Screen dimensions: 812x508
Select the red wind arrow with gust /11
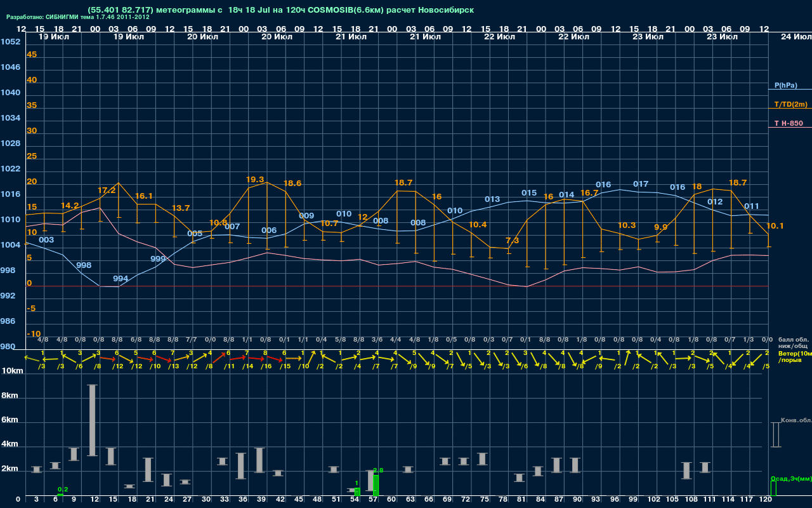[219, 358]
